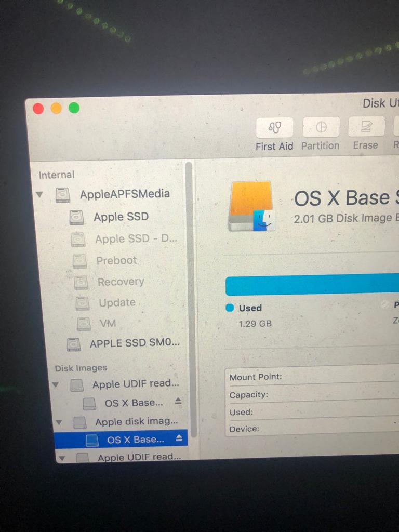
Task: Click the Disk Images section header
Action: coord(81,368)
